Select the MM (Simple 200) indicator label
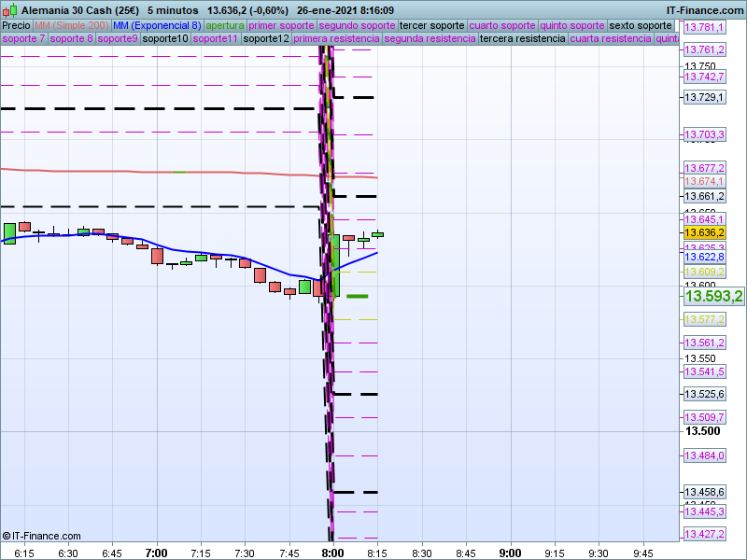Screen dimensions: 747x560 pos(71,25)
